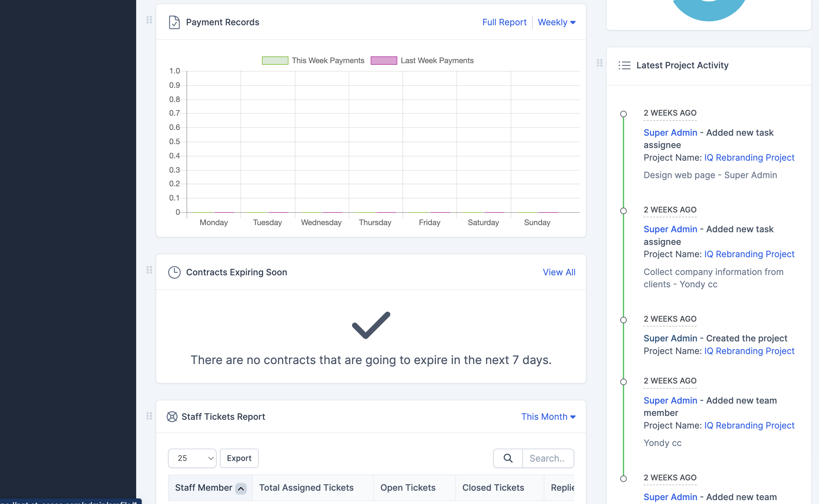Grab the Contracts Expiring Soon drag handle
The height and width of the screenshot is (504, 819).
tap(149, 270)
